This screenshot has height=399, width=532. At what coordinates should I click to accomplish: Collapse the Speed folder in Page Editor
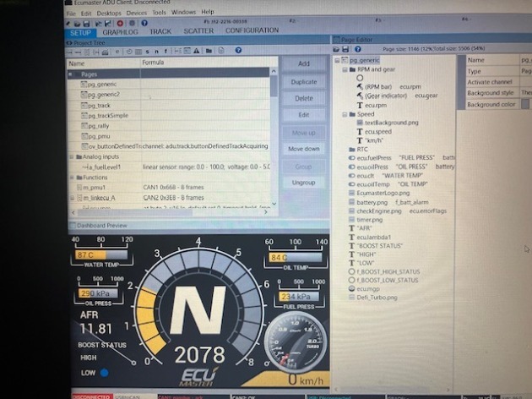coord(345,114)
